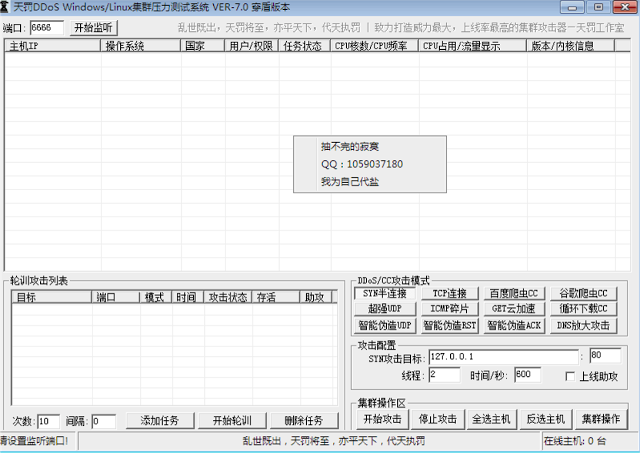Click the 间隔 input field showing 0
The image size is (640, 453).
coord(103,421)
